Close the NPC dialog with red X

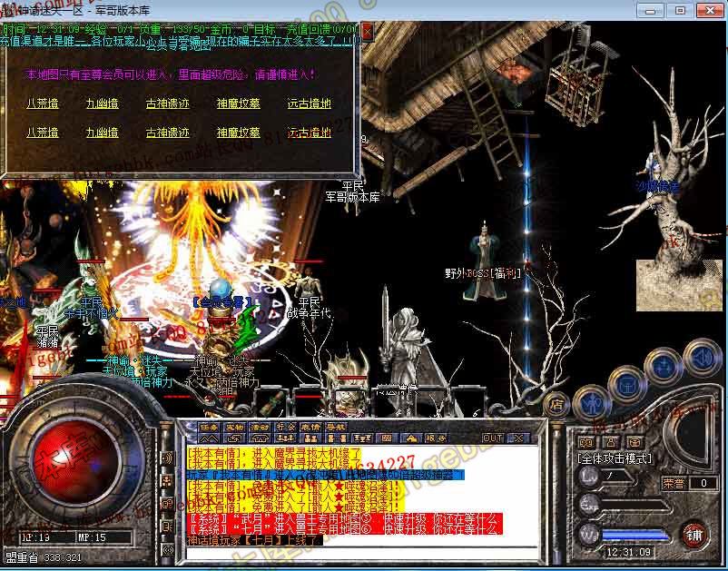click(368, 32)
